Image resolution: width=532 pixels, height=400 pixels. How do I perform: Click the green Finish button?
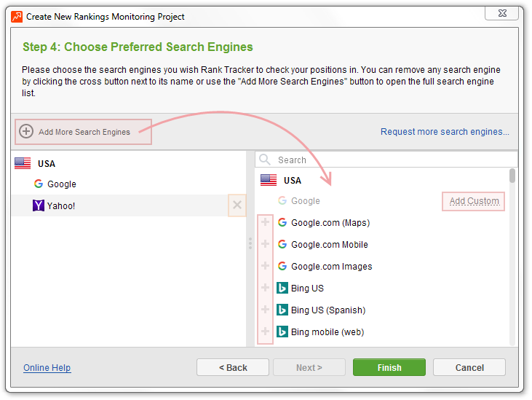coord(389,367)
